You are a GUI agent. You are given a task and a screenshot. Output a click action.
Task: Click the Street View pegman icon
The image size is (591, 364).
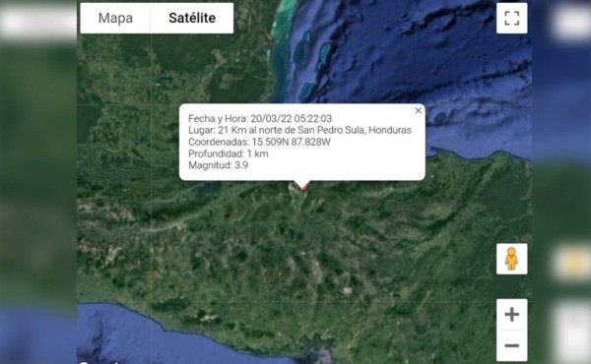click(x=511, y=259)
